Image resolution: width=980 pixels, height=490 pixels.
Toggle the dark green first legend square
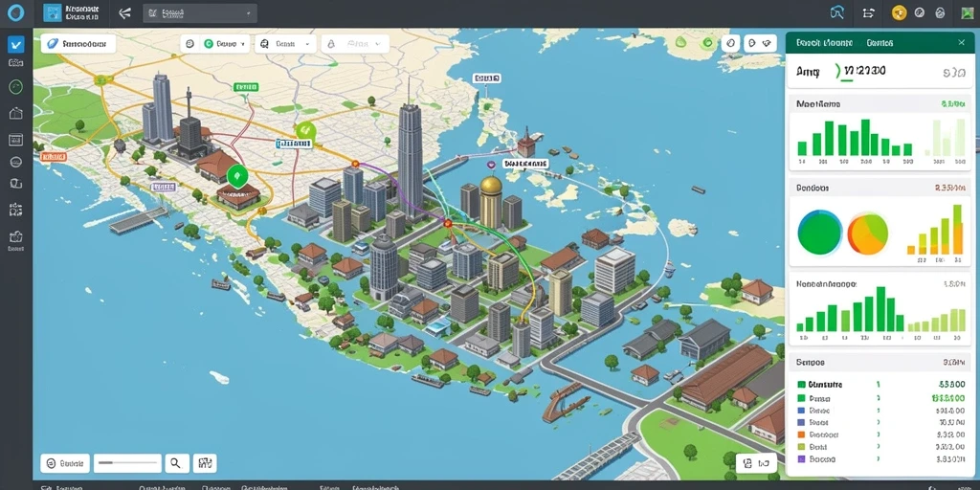point(801,385)
